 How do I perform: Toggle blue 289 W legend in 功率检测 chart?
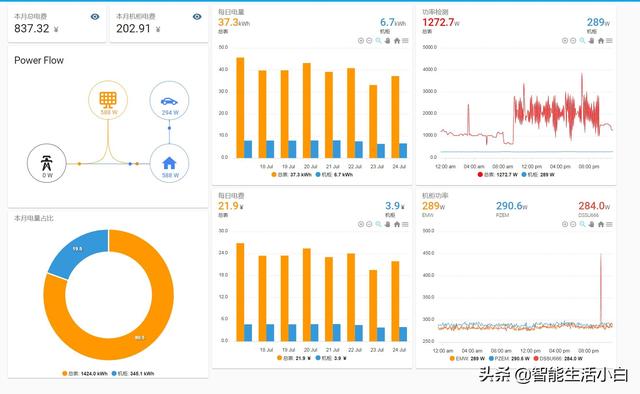tap(538, 174)
